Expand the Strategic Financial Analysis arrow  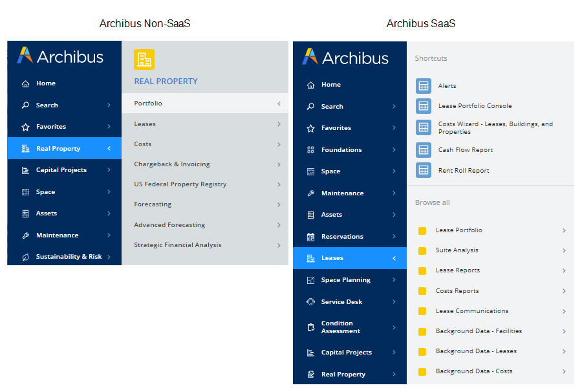[279, 246]
